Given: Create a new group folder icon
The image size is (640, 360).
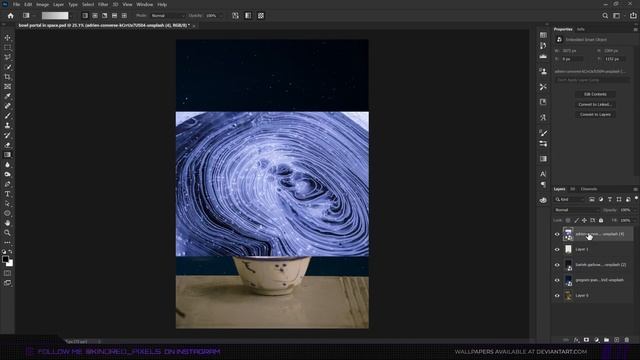Looking at the screenshot, I should [607, 340].
